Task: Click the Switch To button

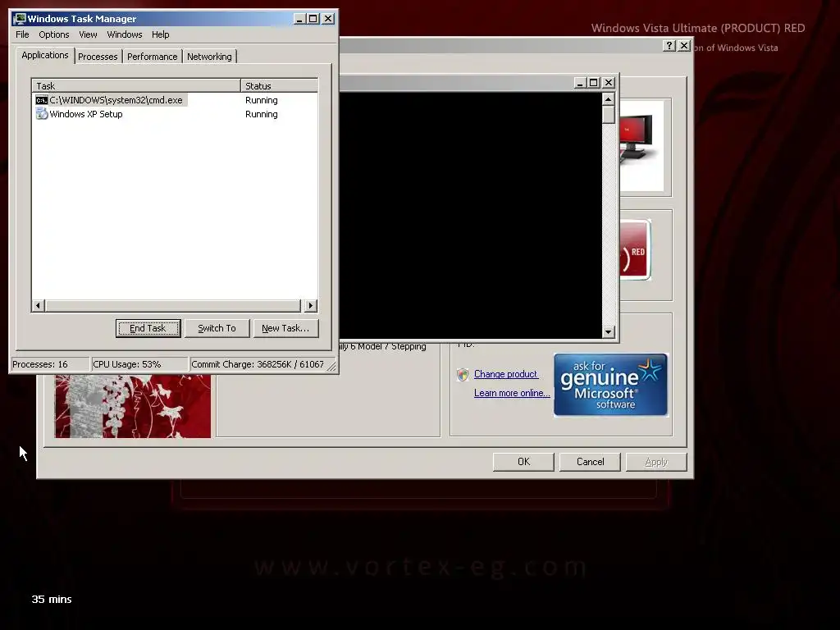Action: click(x=217, y=328)
